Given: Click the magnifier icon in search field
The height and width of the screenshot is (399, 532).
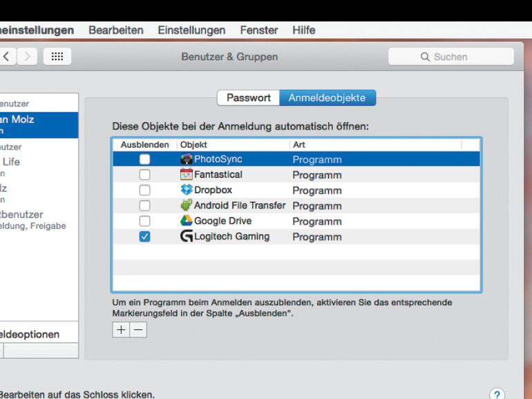Looking at the screenshot, I should (x=425, y=57).
